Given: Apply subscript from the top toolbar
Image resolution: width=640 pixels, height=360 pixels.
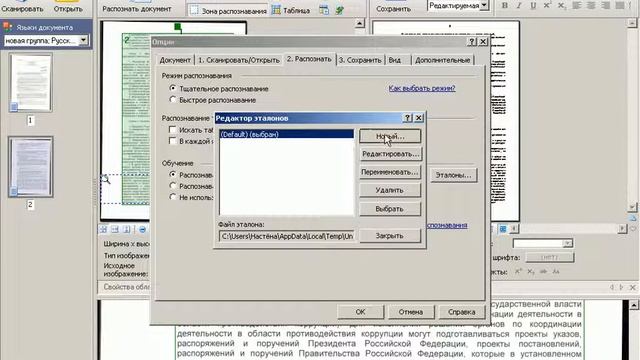Looking at the screenshot, I should point(561,5).
